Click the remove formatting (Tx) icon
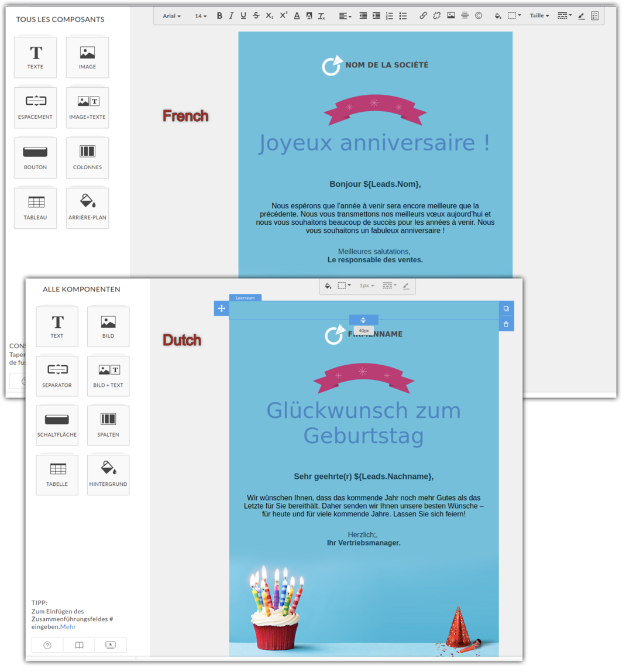The width and height of the screenshot is (633, 672). [x=322, y=16]
